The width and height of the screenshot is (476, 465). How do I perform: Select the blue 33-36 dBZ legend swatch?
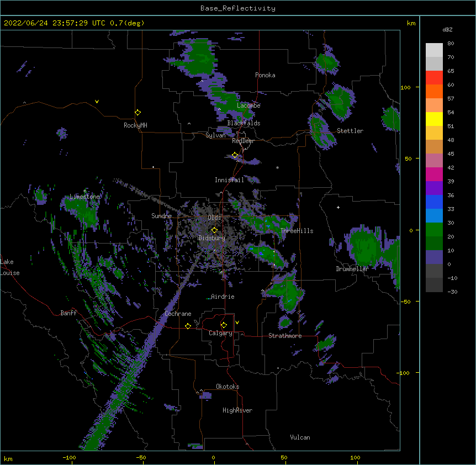coord(434,202)
